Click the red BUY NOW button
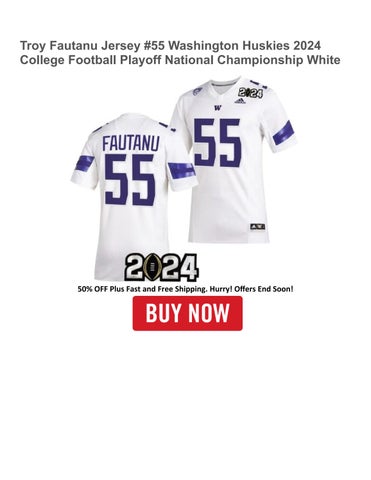Screen dimensions: 371x480 click(187, 313)
